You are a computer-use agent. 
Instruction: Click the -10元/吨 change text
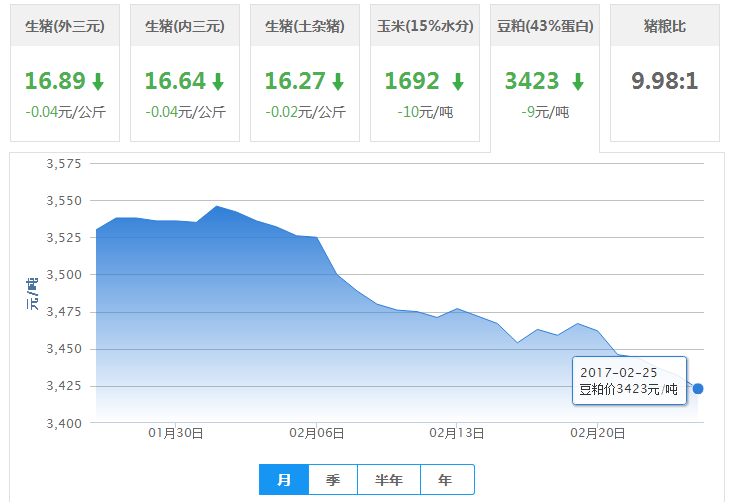pos(425,112)
